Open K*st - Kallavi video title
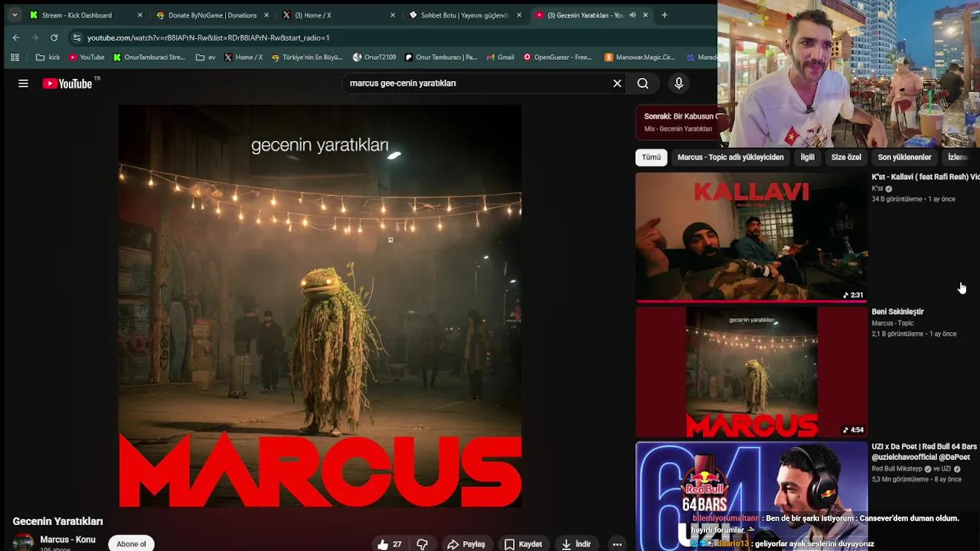Image resolution: width=980 pixels, height=551 pixels. 925,177
